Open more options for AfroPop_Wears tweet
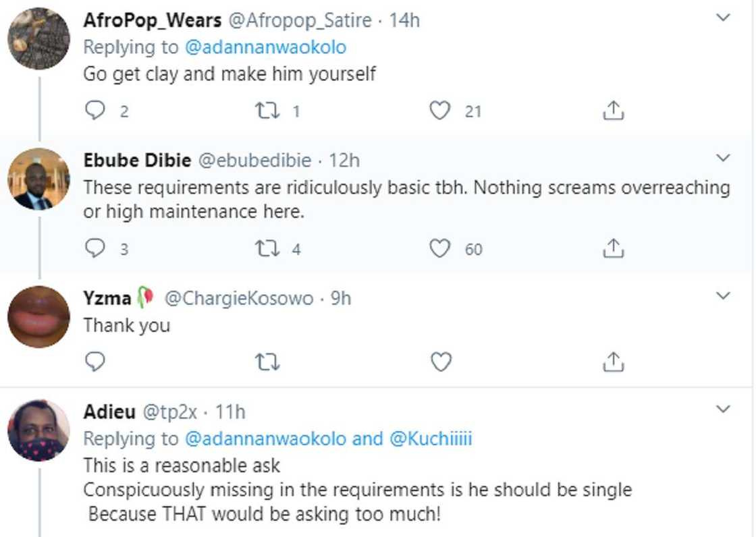This screenshot has width=756, height=537. point(723,18)
